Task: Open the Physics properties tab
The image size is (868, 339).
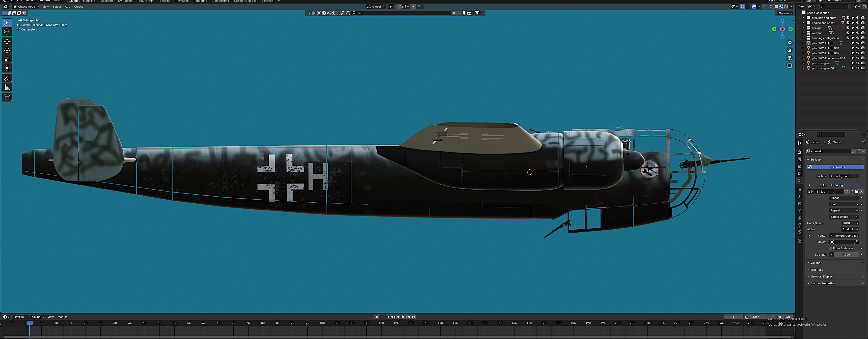Action: click(799, 211)
